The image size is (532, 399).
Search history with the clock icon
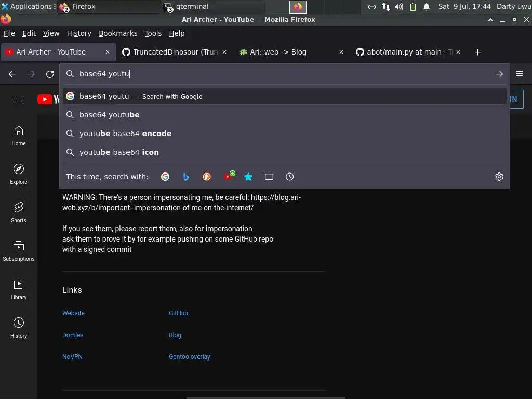(290, 177)
